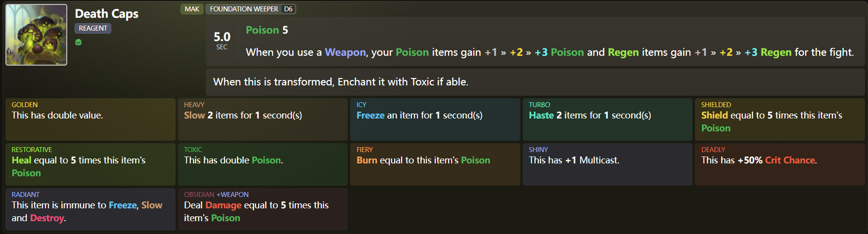868x234 pixels.
Task: Choose the Icy enchantment card
Action: 435,119
